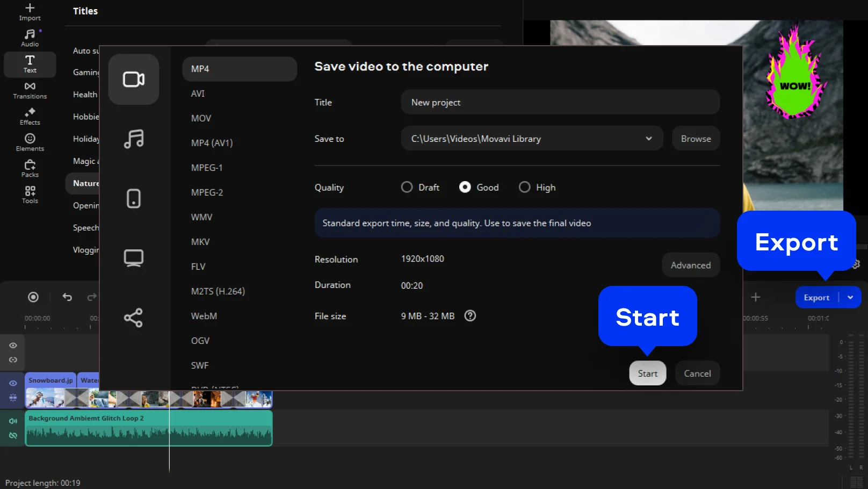Screen dimensions: 868x489
Task: Select the mobile device export icon
Action: pos(134,198)
